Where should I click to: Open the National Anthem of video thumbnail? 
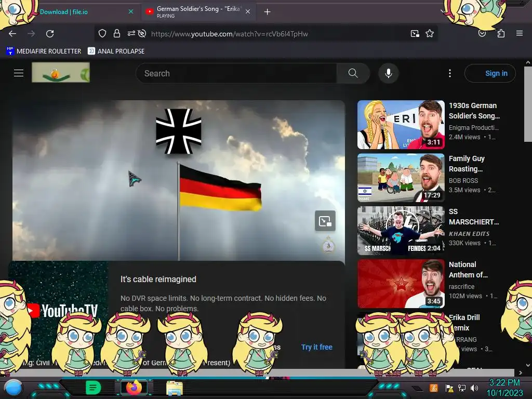click(401, 283)
